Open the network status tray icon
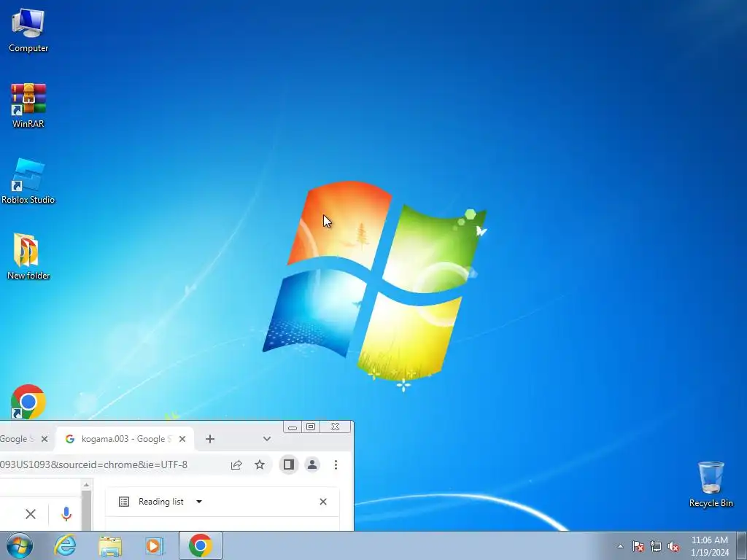The width and height of the screenshot is (747, 560). [656, 546]
